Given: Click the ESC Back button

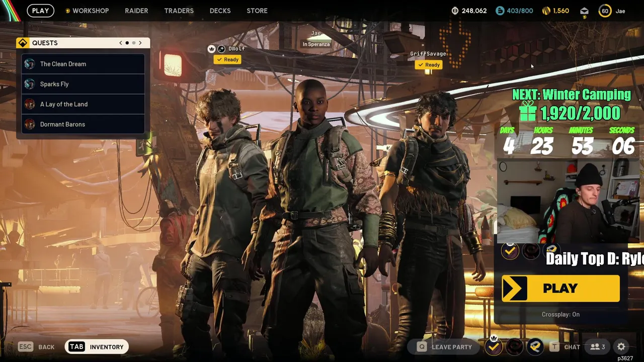Looking at the screenshot, I should (x=36, y=347).
